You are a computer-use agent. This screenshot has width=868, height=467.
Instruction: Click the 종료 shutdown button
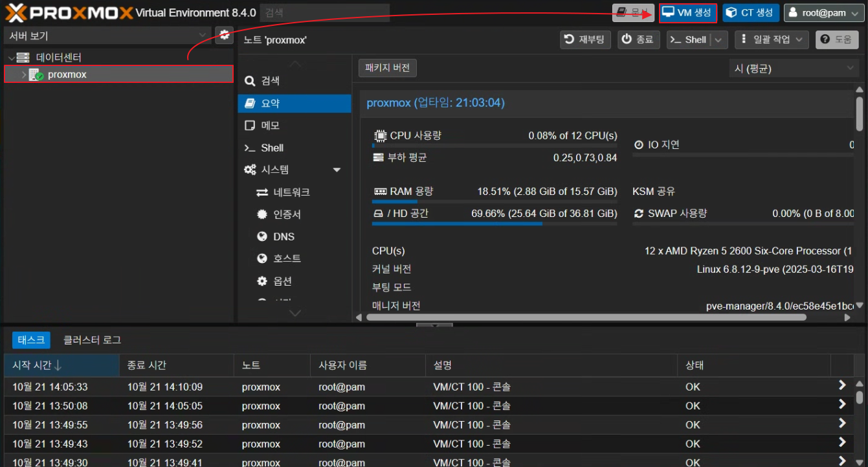(638, 40)
